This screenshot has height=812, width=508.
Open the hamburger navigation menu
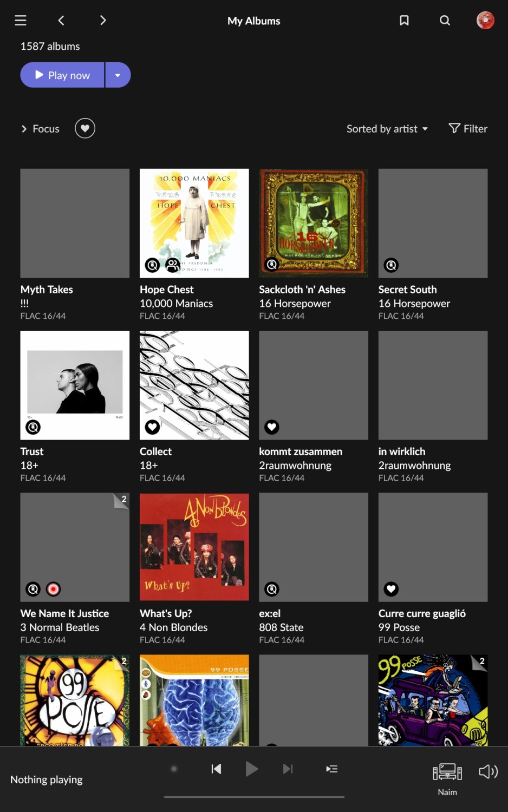click(x=21, y=21)
